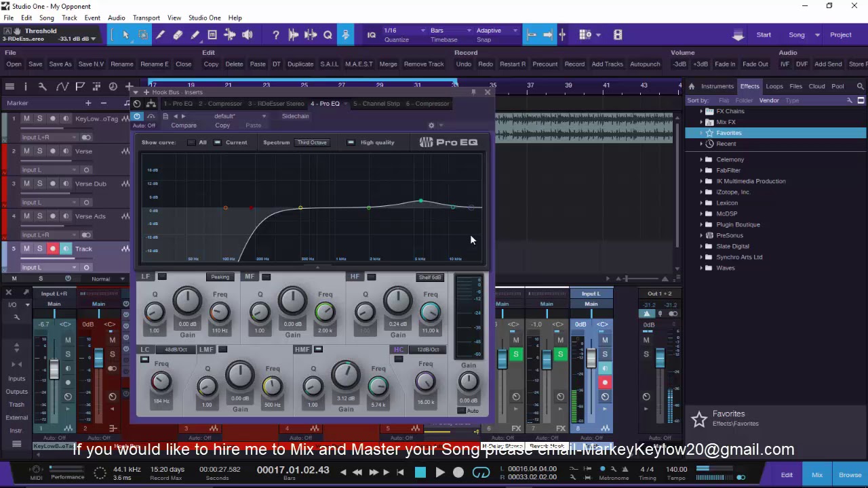Open the Instruments browser tab
The width and height of the screenshot is (868, 488).
click(x=717, y=86)
